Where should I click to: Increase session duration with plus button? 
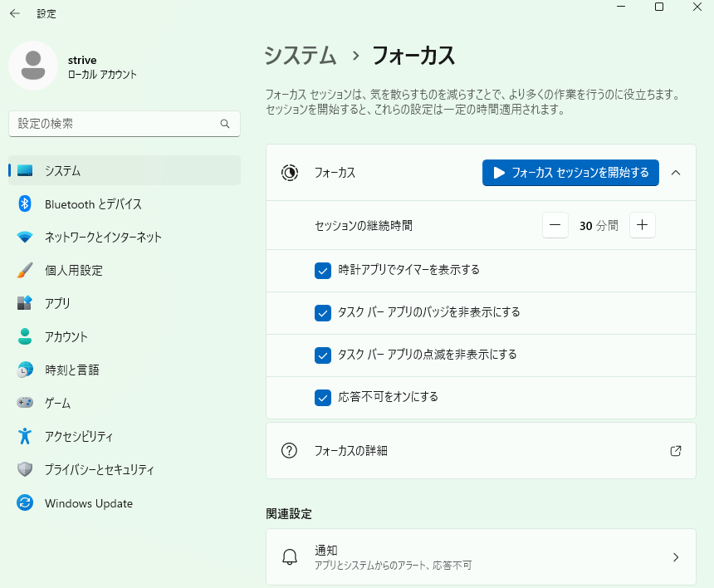(642, 225)
